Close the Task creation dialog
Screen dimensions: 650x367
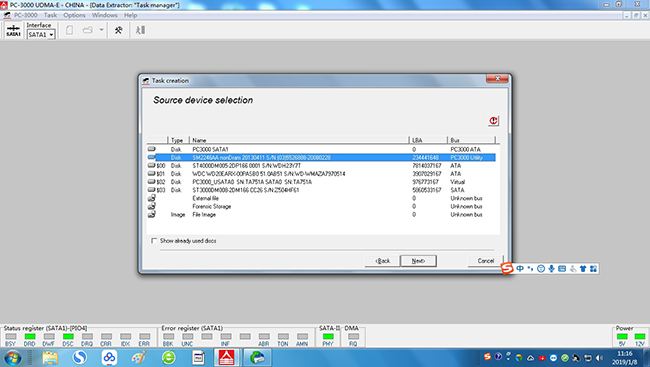click(x=497, y=79)
